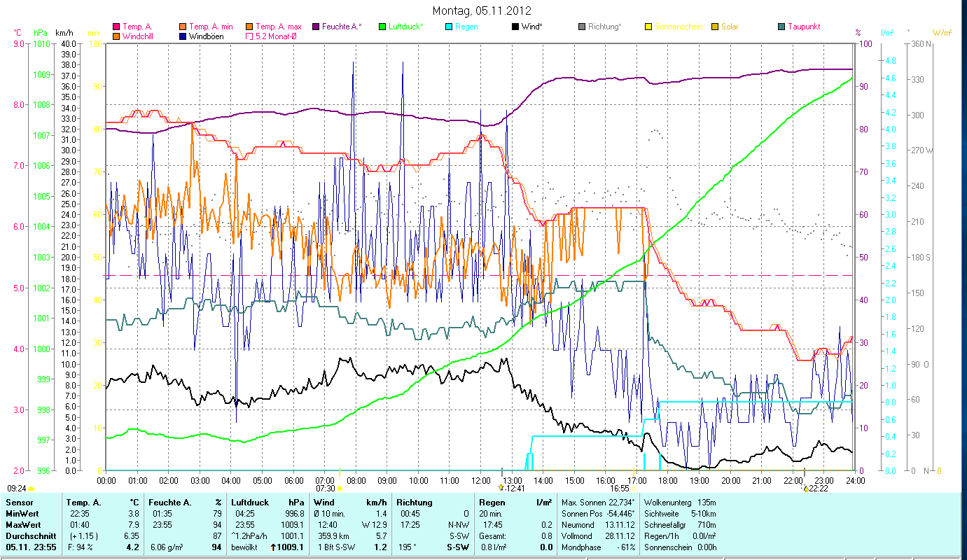The height and width of the screenshot is (560, 967).
Task: Click the current pressure value 1009.1
Action: (x=291, y=547)
